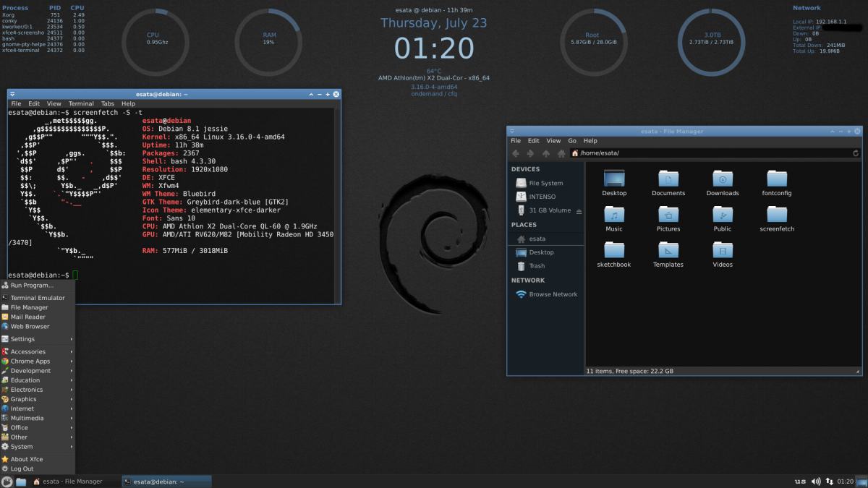868x488 pixels.
Task: Click Browse Network in the sidebar
Action: click(x=546, y=294)
